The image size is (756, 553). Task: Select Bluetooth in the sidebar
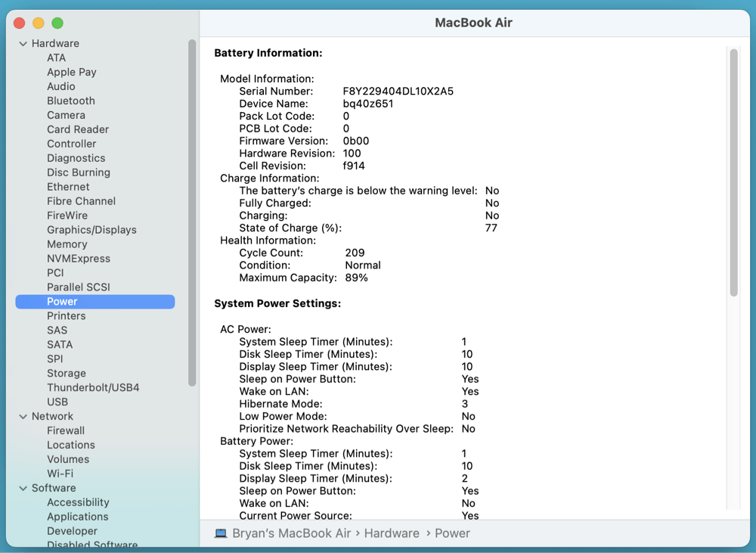pos(70,101)
